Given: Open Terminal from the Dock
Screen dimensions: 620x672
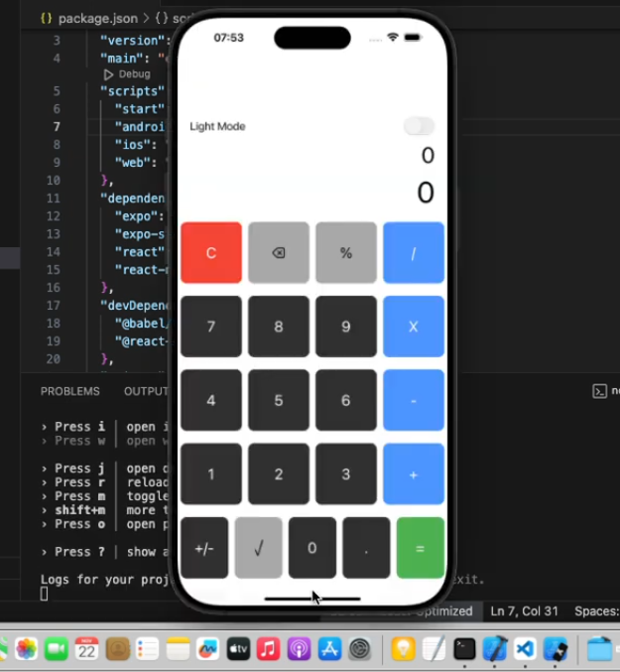Looking at the screenshot, I should click(464, 648).
